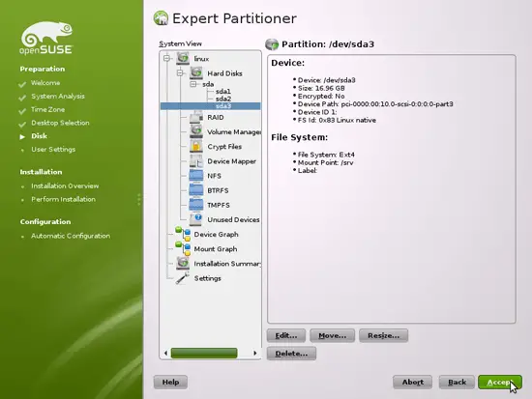The height and width of the screenshot is (399, 532).
Task: Open the Crypt Files entry
Action: click(x=224, y=147)
